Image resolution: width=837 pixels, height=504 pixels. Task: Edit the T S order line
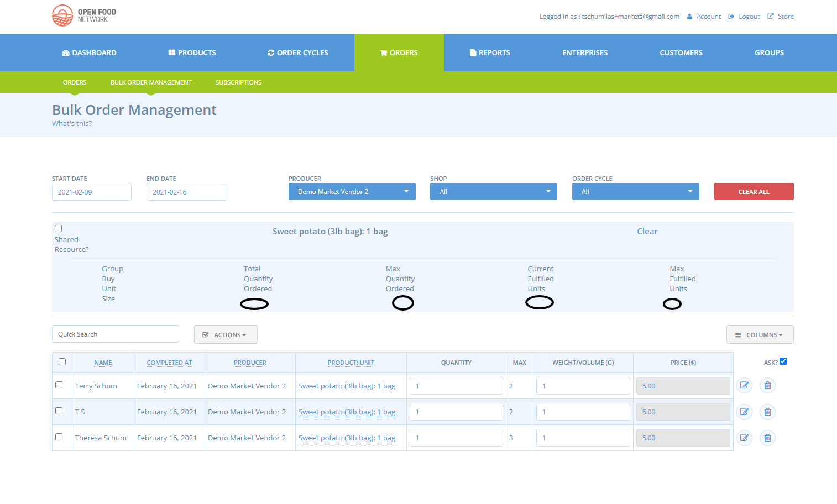point(744,411)
